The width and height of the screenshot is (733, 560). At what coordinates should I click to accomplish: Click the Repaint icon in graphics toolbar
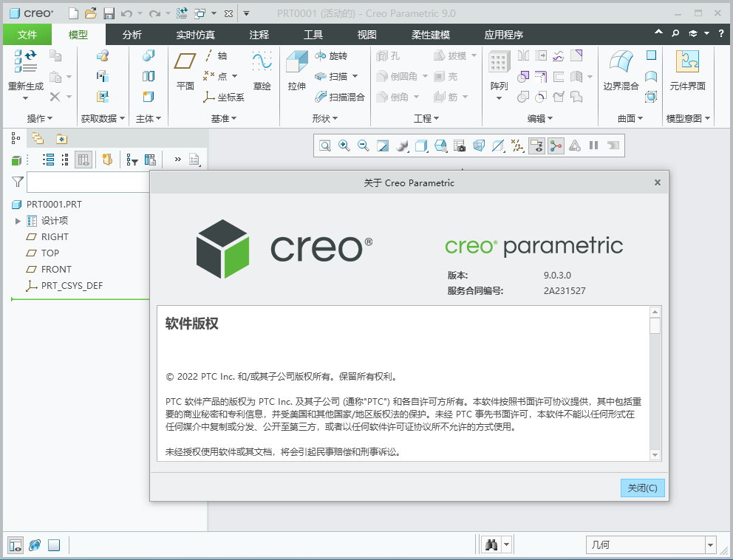(x=383, y=146)
